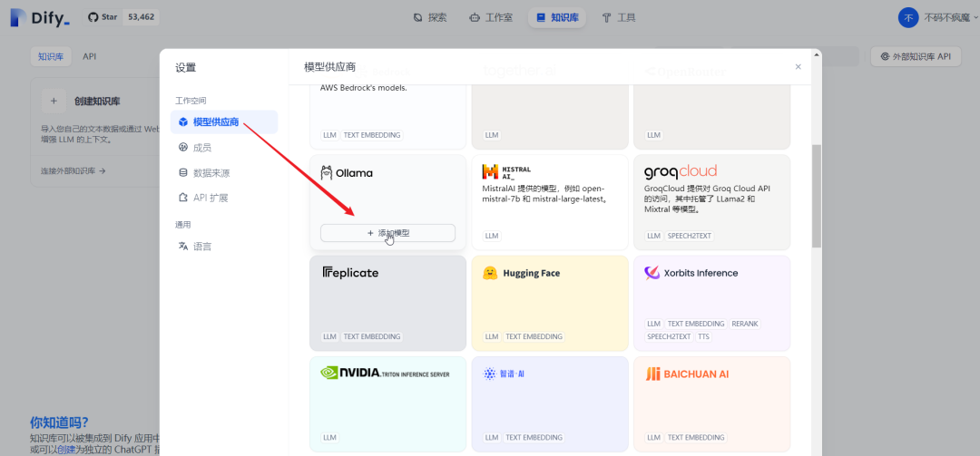The image size is (980, 456).
Task: Click the Dify logo
Action: (x=40, y=18)
